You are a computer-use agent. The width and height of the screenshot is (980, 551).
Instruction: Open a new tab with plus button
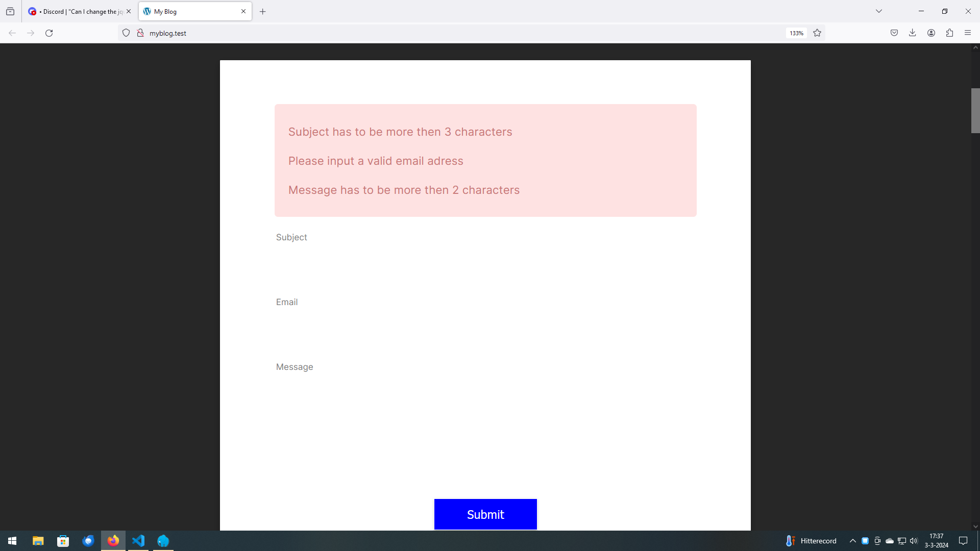(263, 11)
